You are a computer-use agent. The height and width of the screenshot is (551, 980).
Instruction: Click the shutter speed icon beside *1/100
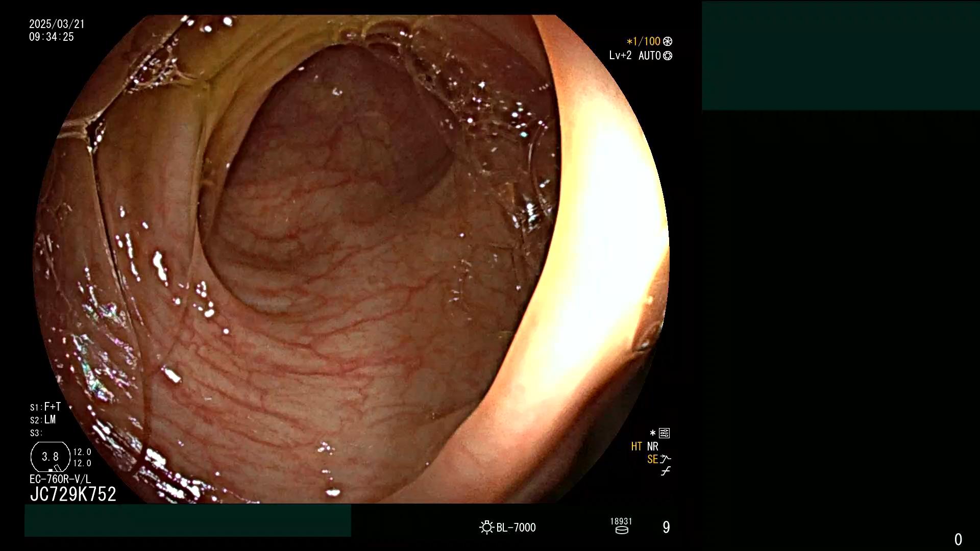[668, 41]
